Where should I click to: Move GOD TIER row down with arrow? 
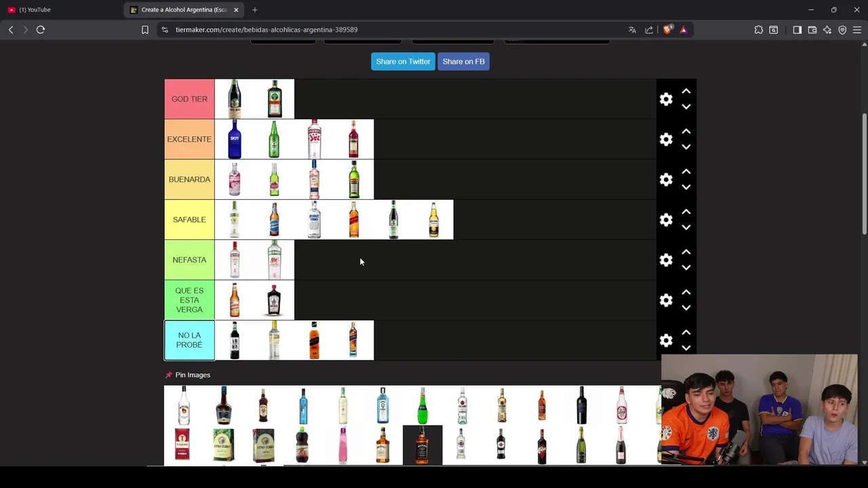686,106
